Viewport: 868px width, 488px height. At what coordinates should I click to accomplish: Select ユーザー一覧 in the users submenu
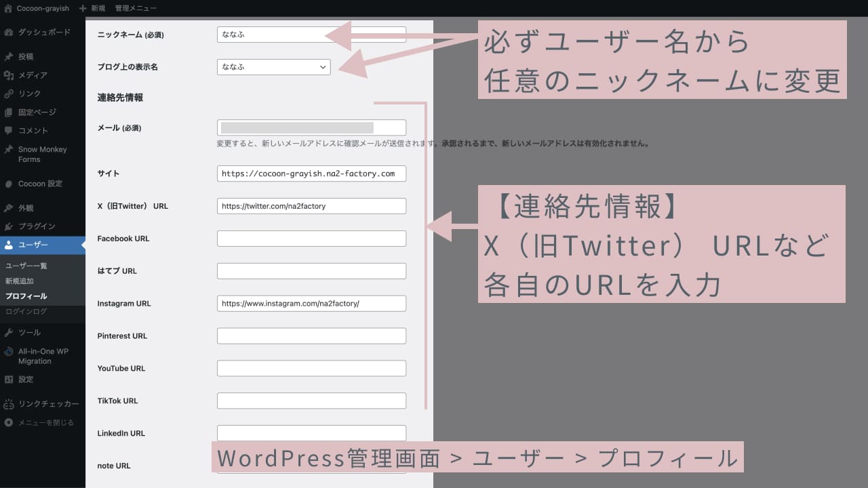coord(26,266)
